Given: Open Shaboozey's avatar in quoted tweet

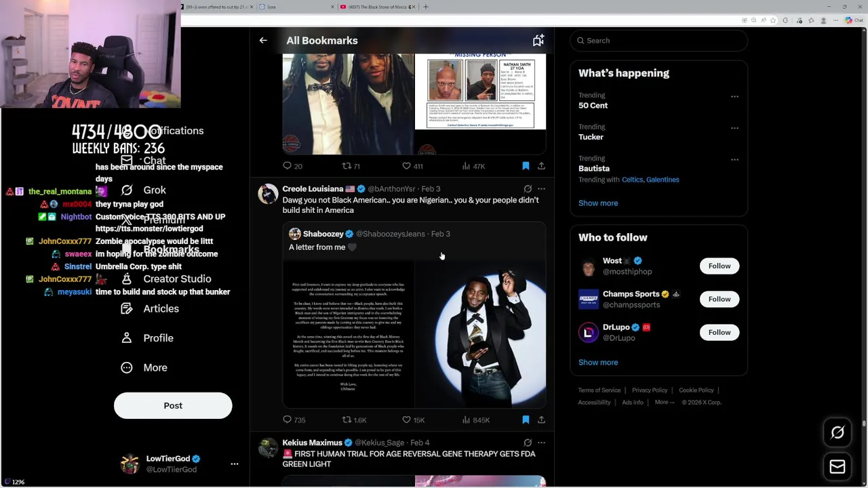Looking at the screenshot, I should 294,234.
